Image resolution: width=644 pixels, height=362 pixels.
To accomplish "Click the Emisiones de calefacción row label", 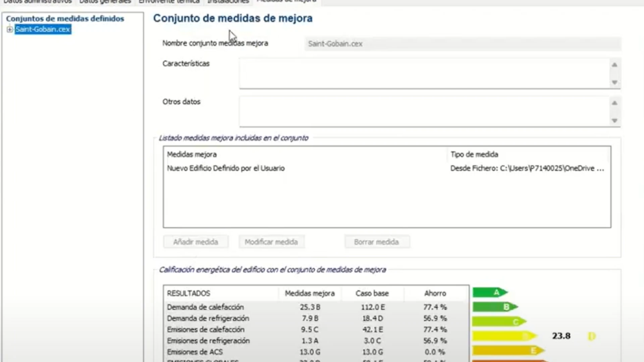I will point(206,329).
